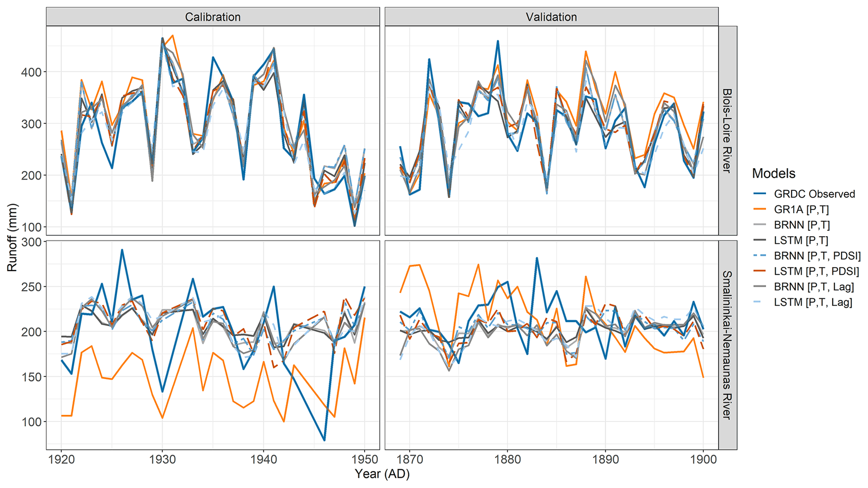Click the Runoff (mm) y-axis title
This screenshot has height=488, width=868.
click(12, 237)
